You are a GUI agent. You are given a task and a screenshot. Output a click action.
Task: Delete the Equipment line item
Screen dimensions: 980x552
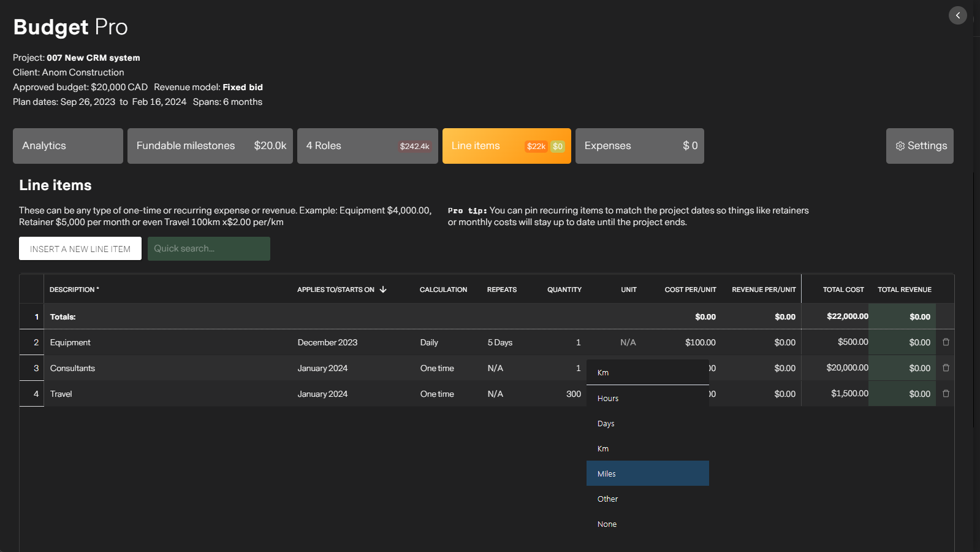[x=946, y=342]
